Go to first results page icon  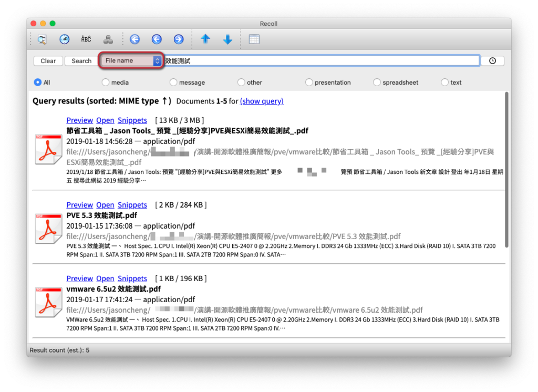coord(135,39)
